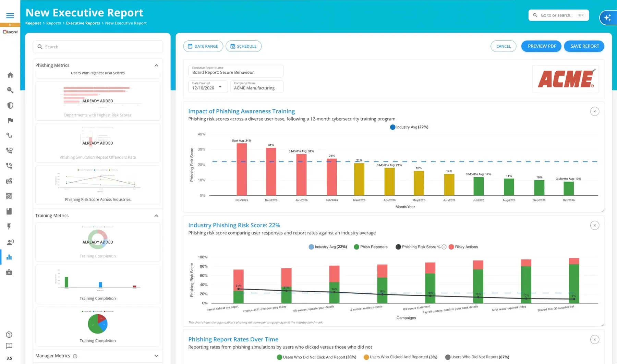The image size is (617, 364).
Task: Click the Executive Report Name field
Action: click(x=236, y=71)
